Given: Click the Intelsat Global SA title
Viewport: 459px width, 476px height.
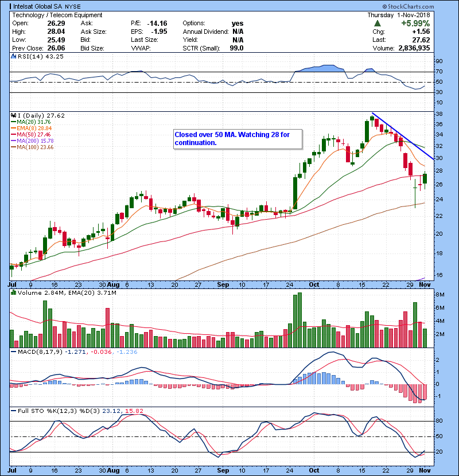Looking at the screenshot, I should pos(38,6).
